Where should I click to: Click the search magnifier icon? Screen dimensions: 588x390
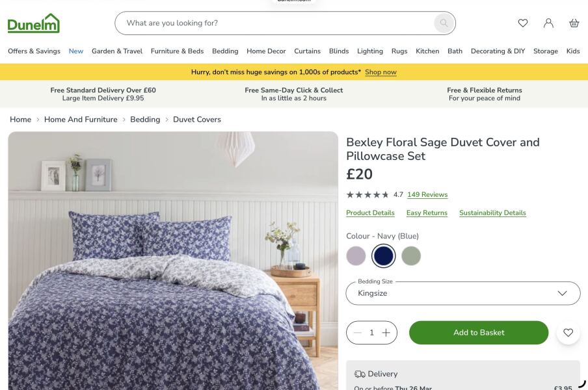[444, 23]
